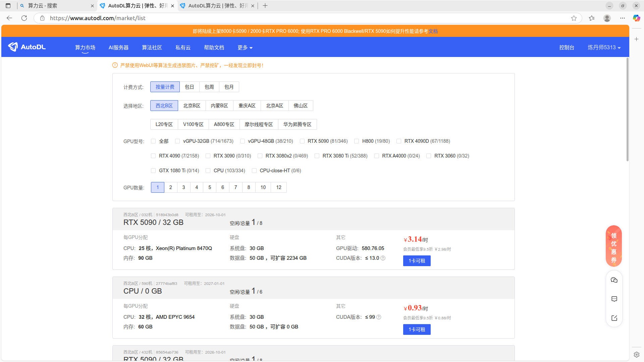The width and height of the screenshot is (644, 362).
Task: Click the page's vertical scrollbar
Action: pyautogui.click(x=627, y=109)
